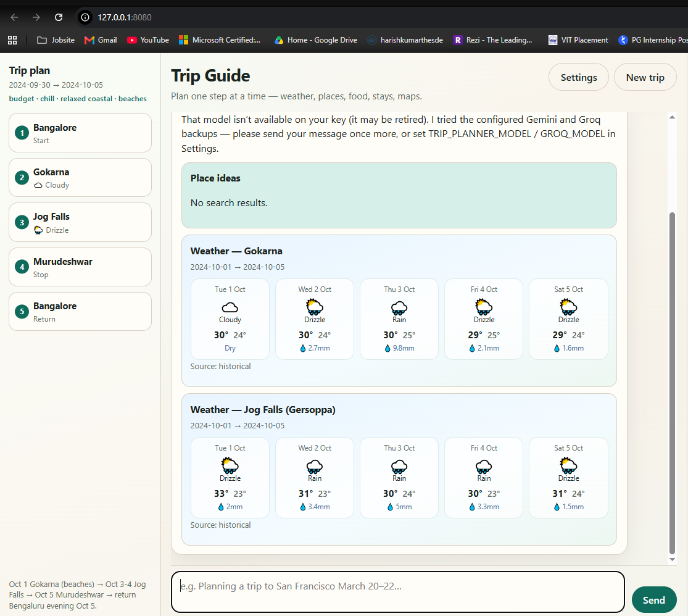Click Gokarna Sat 5 Oct drizzle icon
688x616 pixels.
pos(568,307)
